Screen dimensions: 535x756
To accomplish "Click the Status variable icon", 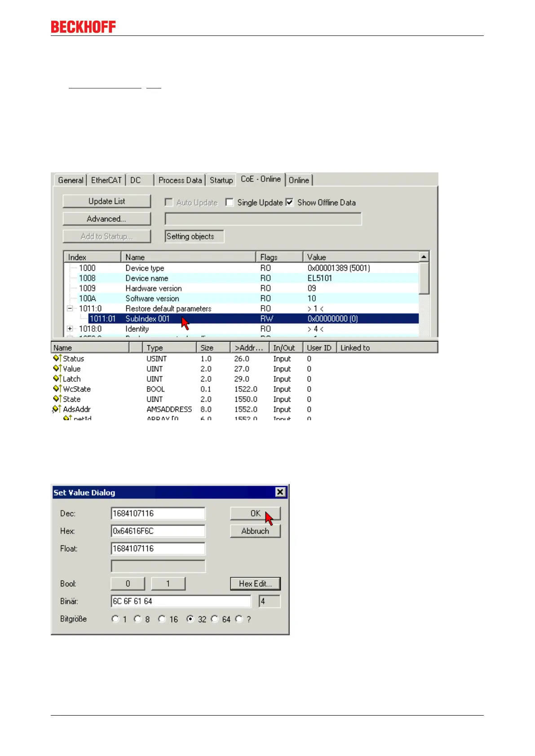I will click(x=57, y=358).
